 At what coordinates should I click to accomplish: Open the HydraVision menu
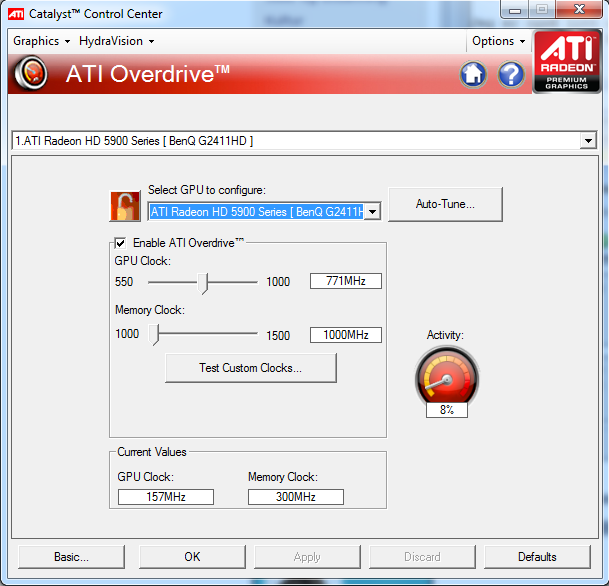(x=117, y=41)
